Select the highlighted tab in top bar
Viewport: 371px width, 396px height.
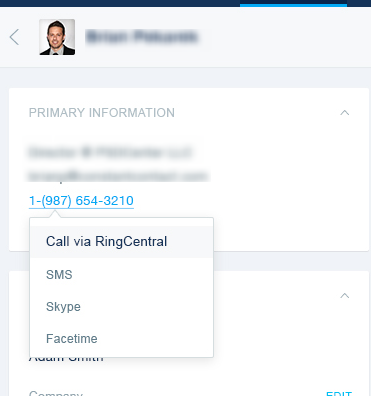click(293, 3)
